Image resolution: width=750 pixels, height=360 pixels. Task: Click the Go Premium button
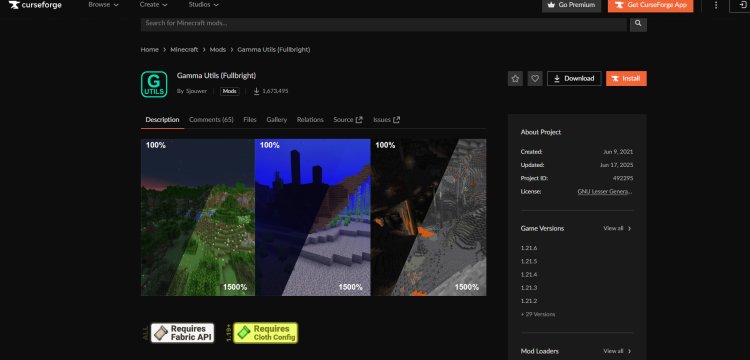click(571, 5)
